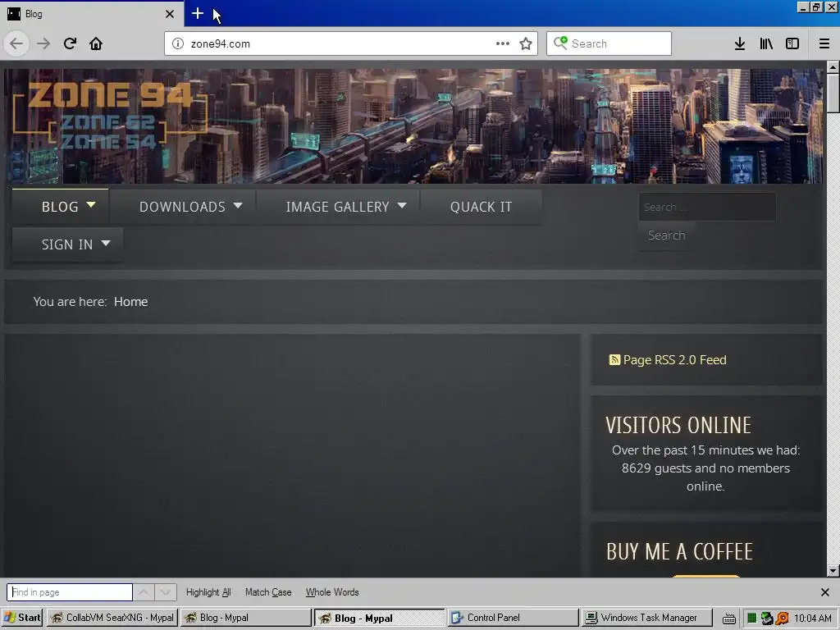Jump to previous find match arrow
Image resolution: width=840 pixels, height=630 pixels.
tap(144, 592)
